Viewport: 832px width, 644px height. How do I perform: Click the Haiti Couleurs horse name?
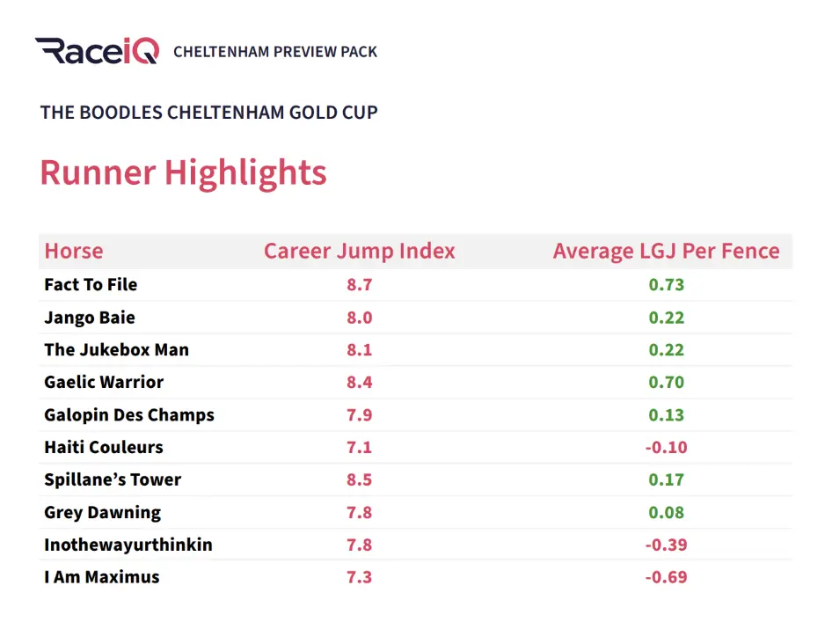pos(104,447)
